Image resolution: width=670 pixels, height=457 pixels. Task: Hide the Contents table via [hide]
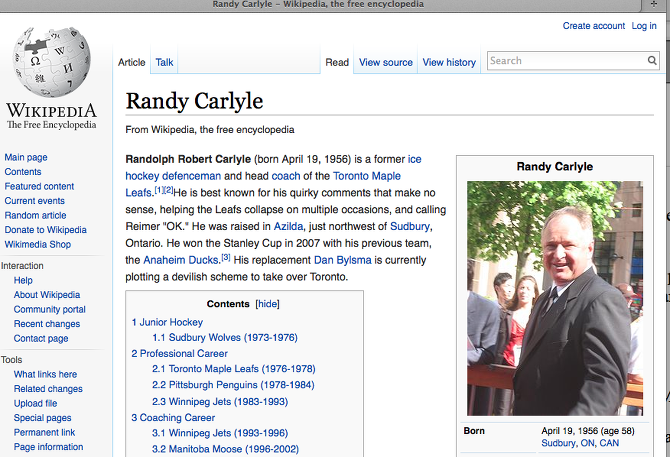267,304
